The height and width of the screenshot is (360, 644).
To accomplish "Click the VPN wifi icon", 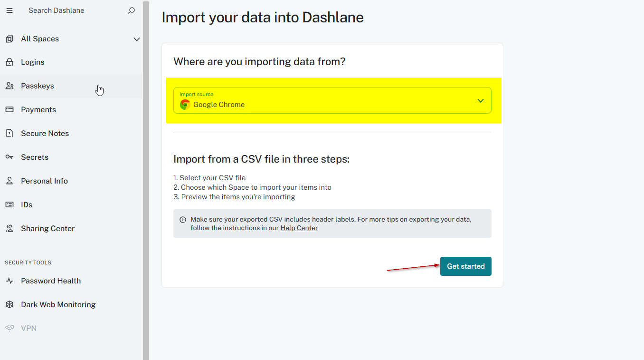I will [x=9, y=329].
